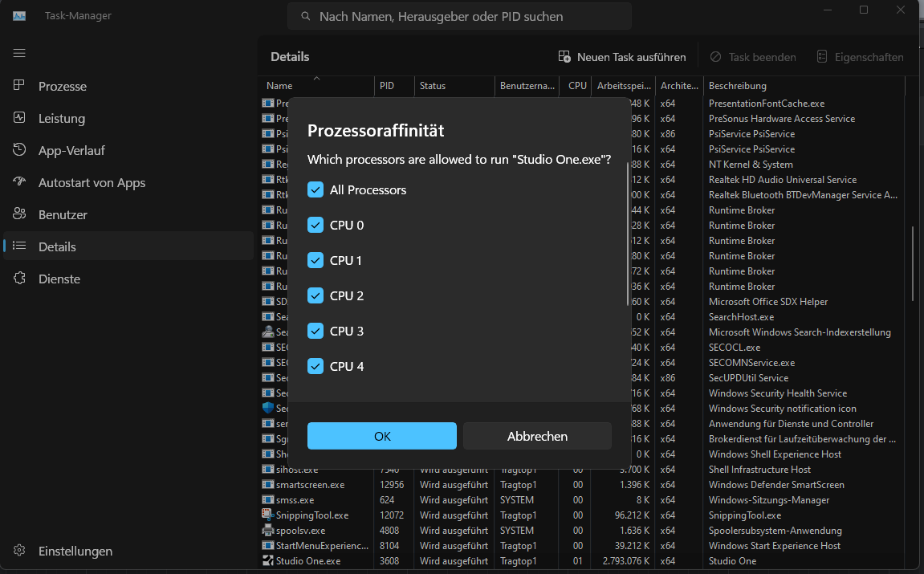Image resolution: width=924 pixels, height=574 pixels.
Task: Sort by the Name column header
Action: 316,85
